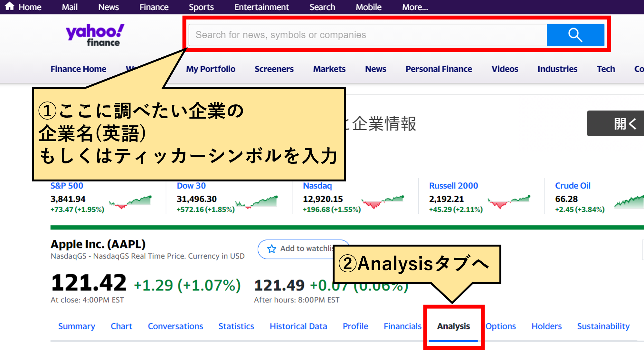Screen dimensions: 644x350
Task: Open Mobile in the top bar
Action: pos(369,7)
